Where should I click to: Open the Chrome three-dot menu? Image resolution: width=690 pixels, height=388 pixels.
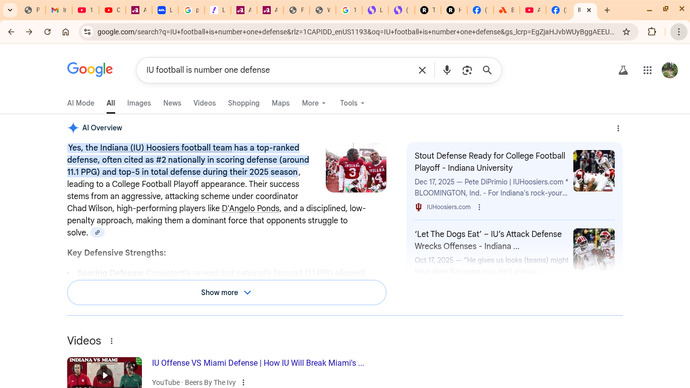[x=679, y=32]
